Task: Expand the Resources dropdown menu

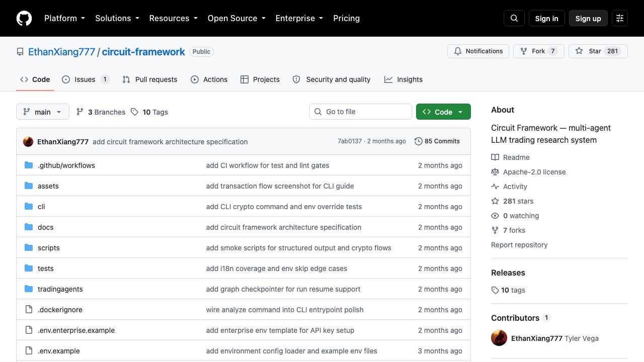Action: (174, 18)
